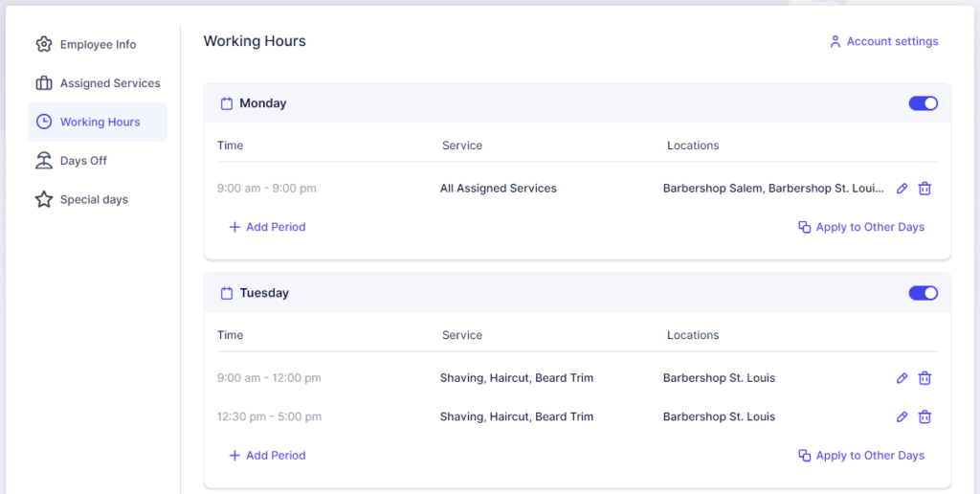Delete Tuesday's 9:00 am - 12:00 pm period

point(924,378)
